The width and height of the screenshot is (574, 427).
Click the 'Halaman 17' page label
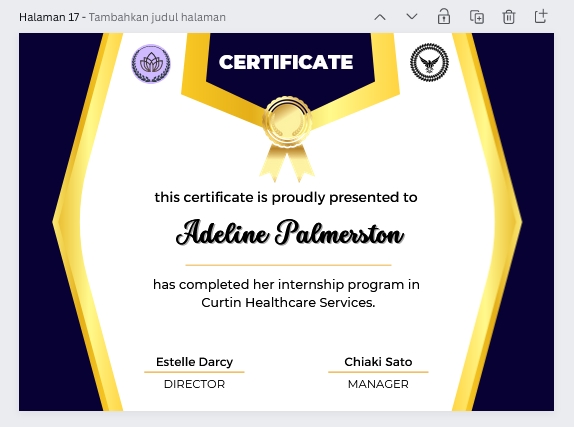click(x=49, y=17)
